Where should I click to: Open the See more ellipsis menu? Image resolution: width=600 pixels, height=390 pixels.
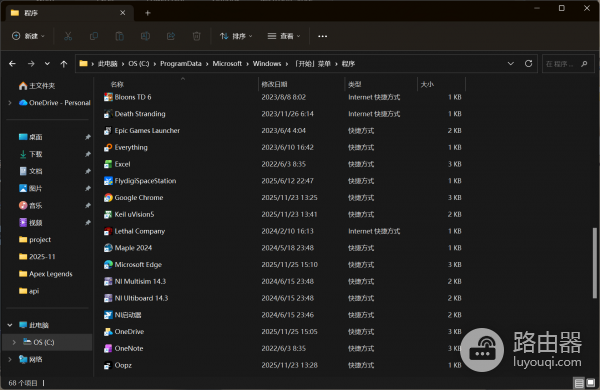coord(323,36)
